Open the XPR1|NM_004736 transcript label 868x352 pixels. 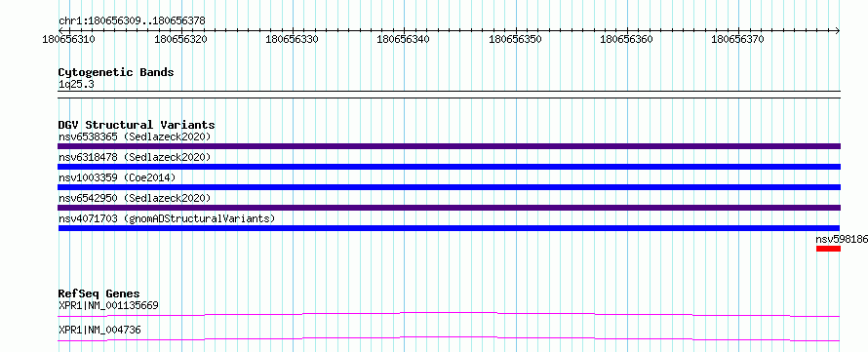pos(99,330)
